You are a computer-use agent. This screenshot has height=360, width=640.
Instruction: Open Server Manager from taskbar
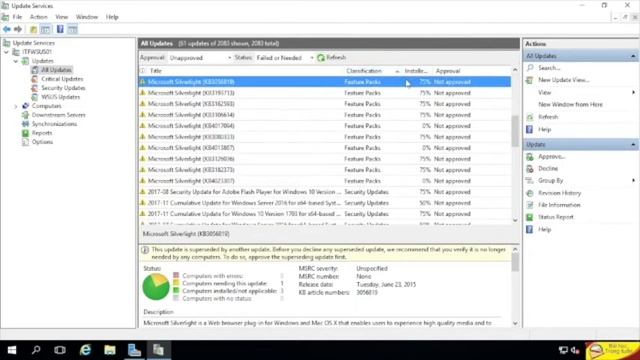coord(134,350)
